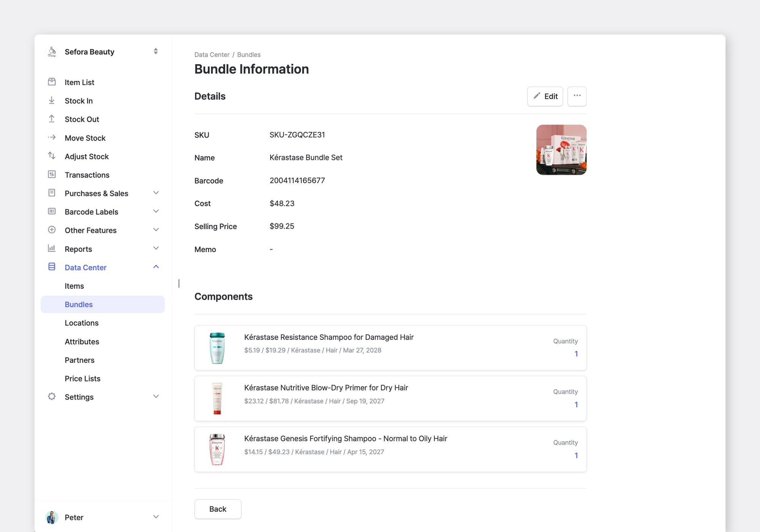Click the Data Center breadcrumb link

tap(212, 55)
